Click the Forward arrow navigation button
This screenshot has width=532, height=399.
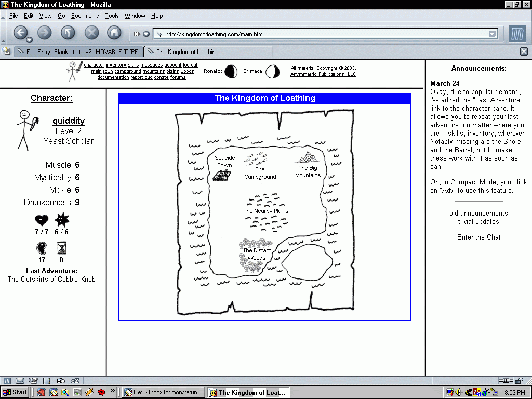45,33
